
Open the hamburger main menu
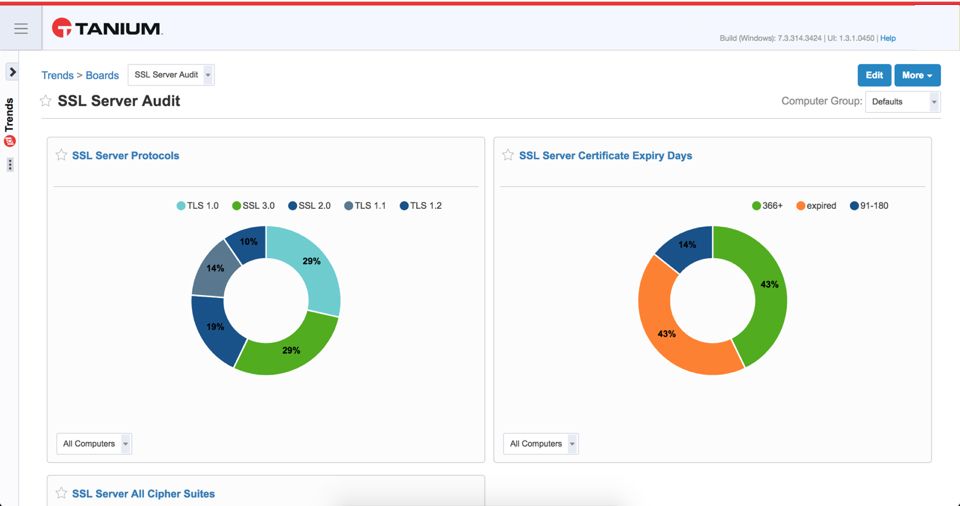21,29
